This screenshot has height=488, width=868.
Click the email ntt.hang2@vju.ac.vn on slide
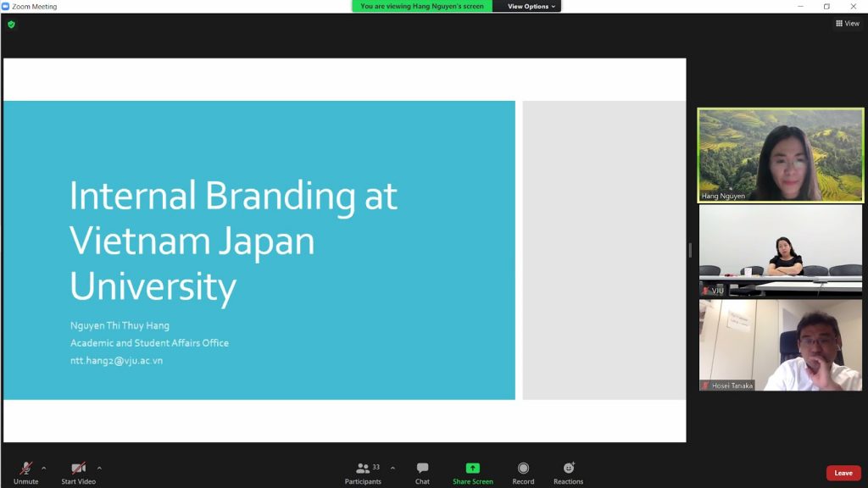click(116, 361)
